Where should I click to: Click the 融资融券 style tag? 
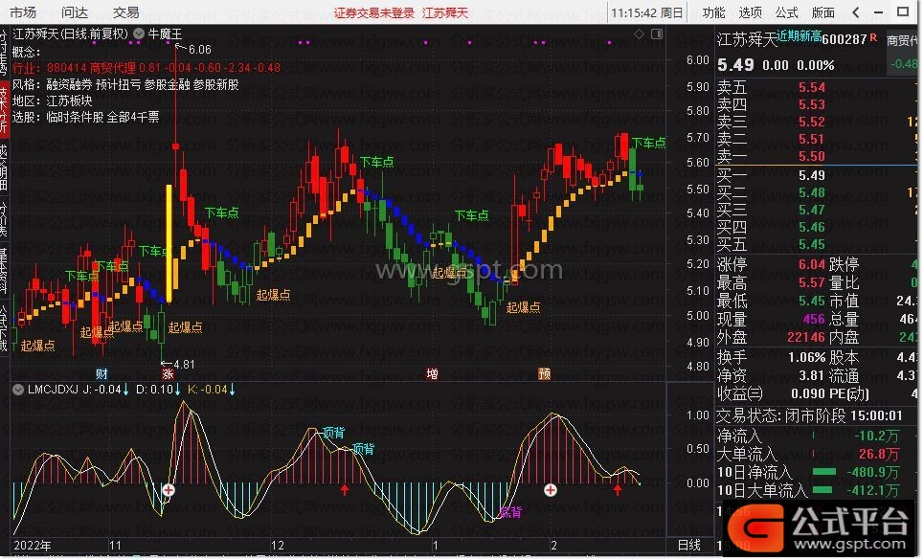pos(69,85)
